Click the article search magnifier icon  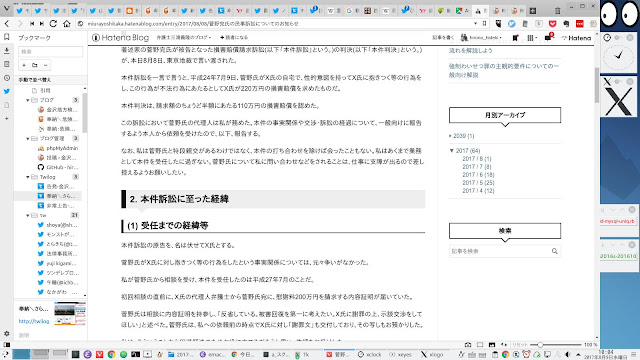pyautogui.click(x=555, y=251)
